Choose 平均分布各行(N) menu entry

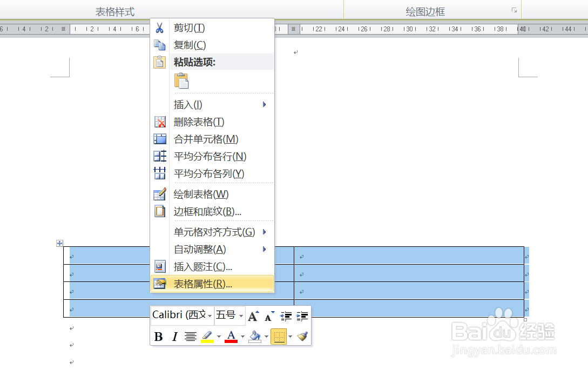pos(212,156)
